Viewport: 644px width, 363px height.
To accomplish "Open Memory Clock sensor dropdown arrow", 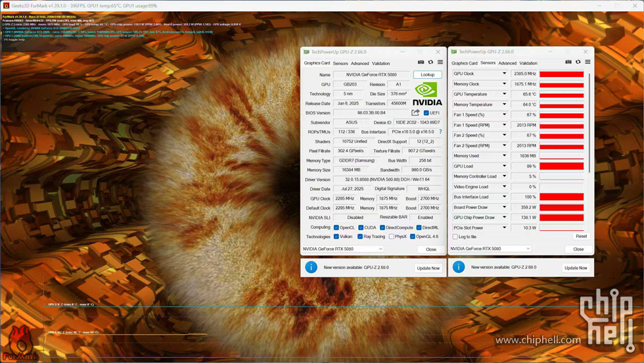I will coord(505,84).
